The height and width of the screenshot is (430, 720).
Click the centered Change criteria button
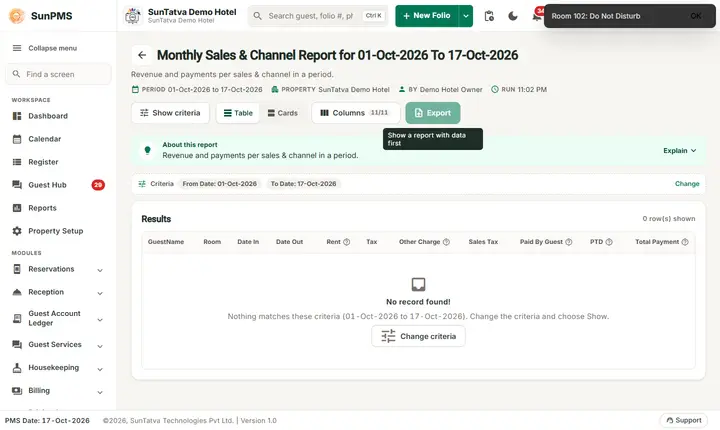point(418,336)
